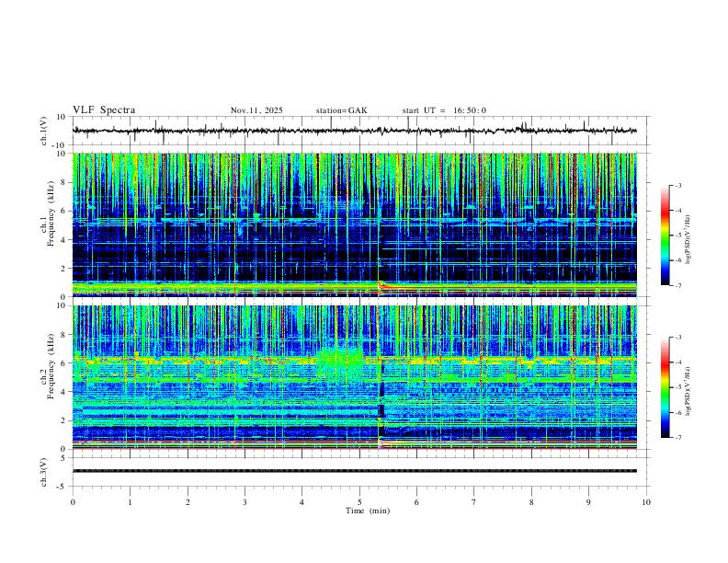Click time axis tick label "8"

[x=531, y=502]
